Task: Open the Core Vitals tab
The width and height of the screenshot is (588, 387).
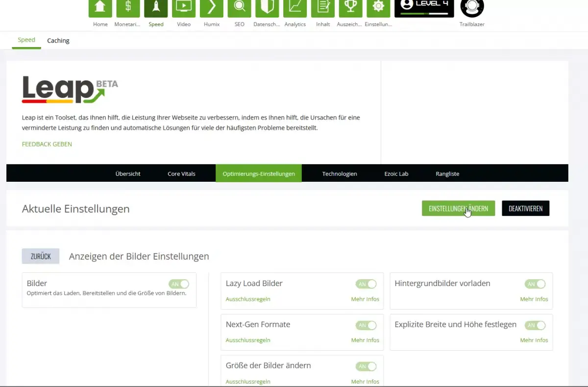Action: [x=181, y=174]
